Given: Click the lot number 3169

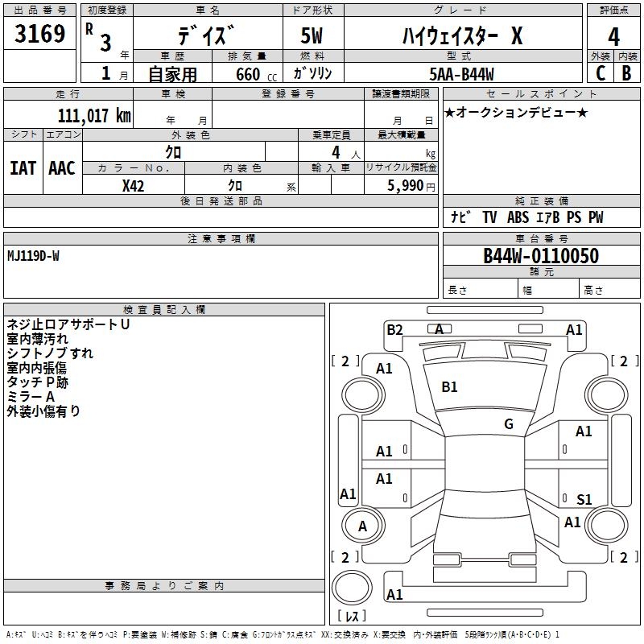Looking at the screenshot, I should 39,34.
